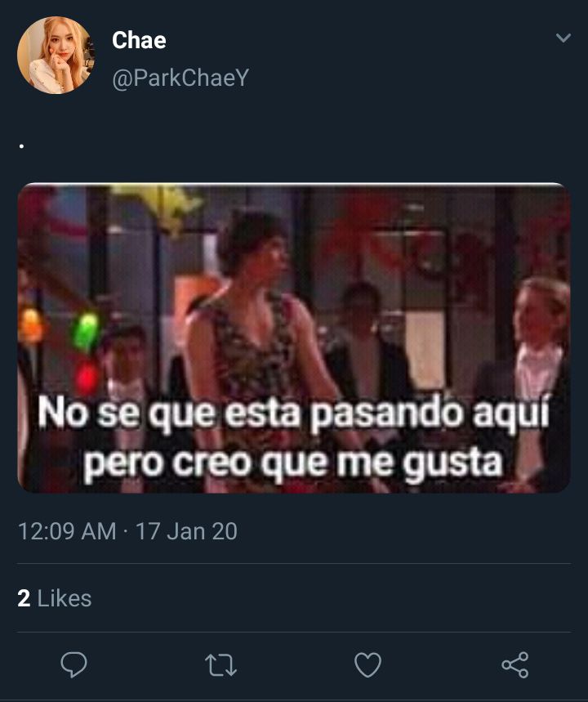Open the reply speech bubble icon

[73, 664]
